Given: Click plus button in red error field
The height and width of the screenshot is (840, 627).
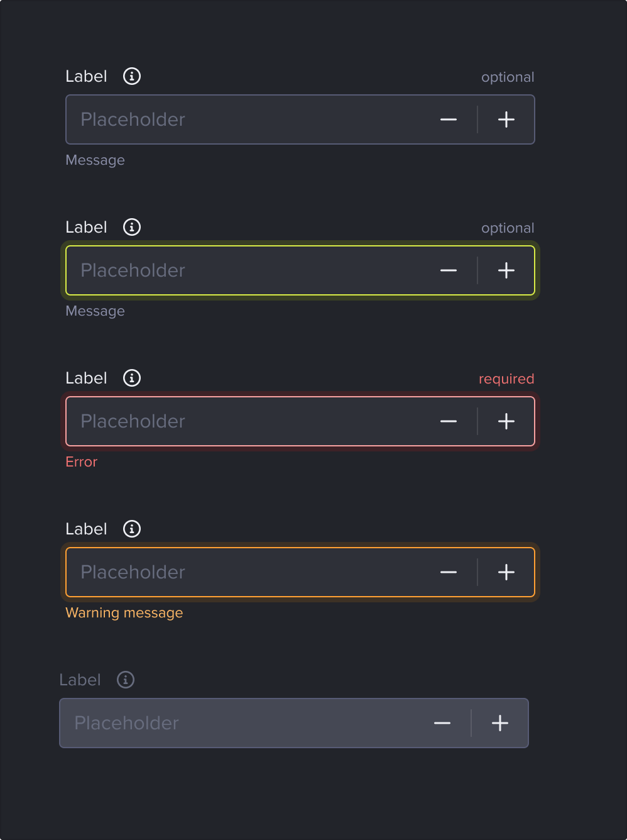Looking at the screenshot, I should (506, 421).
